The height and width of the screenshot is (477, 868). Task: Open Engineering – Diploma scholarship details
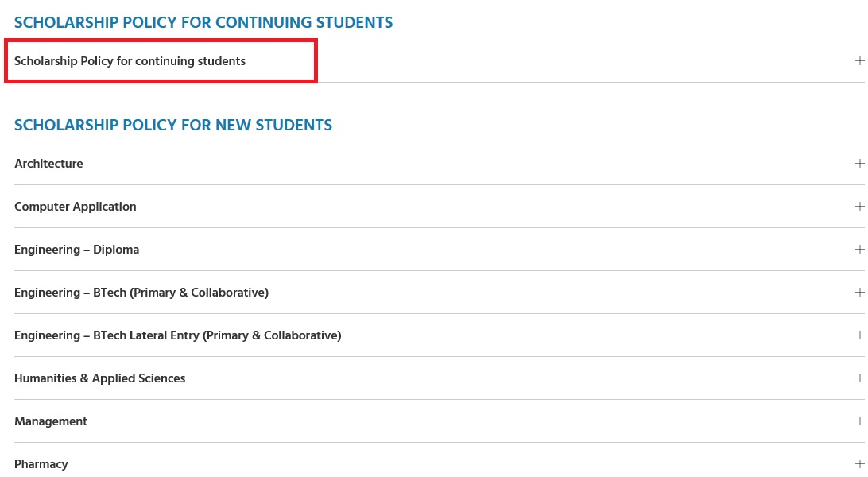(77, 250)
